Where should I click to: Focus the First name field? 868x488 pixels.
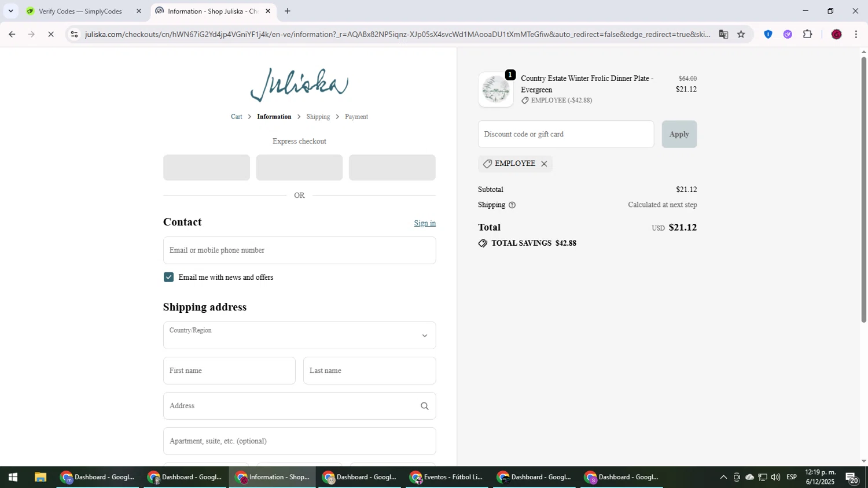click(229, 371)
